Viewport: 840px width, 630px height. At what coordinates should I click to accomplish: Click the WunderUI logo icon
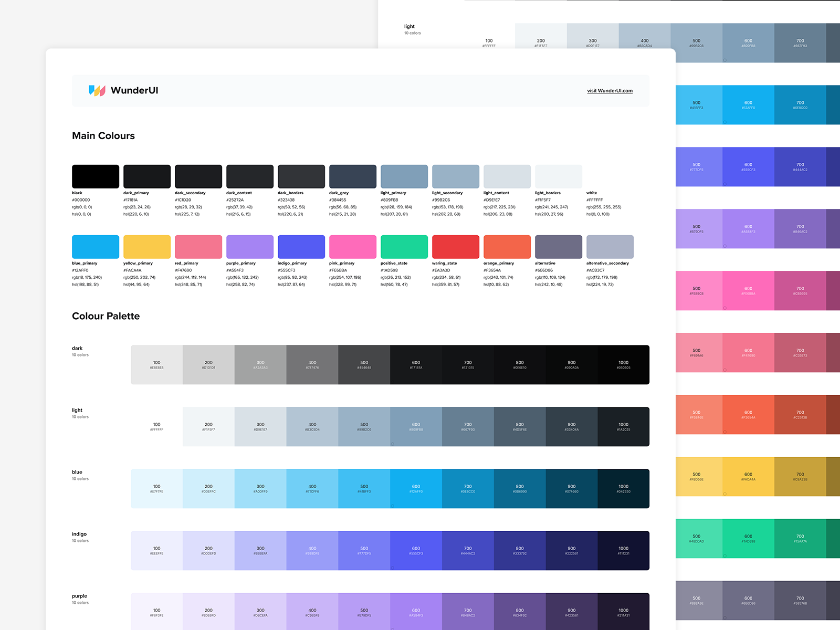pos(97,91)
